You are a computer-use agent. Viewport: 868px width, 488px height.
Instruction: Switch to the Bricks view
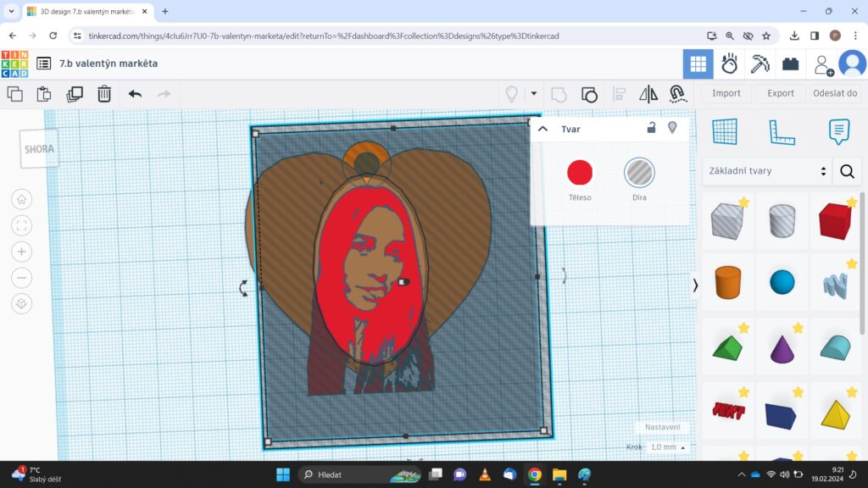(791, 64)
